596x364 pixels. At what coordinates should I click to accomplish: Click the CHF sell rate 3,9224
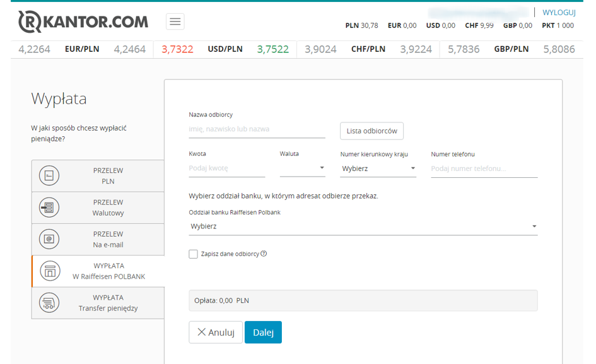click(x=416, y=49)
